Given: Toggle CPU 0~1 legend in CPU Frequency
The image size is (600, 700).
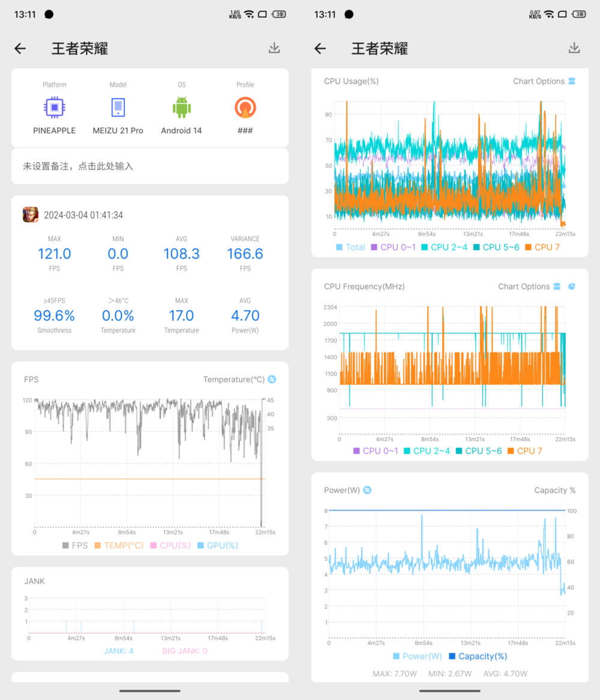Looking at the screenshot, I should pos(376,451).
